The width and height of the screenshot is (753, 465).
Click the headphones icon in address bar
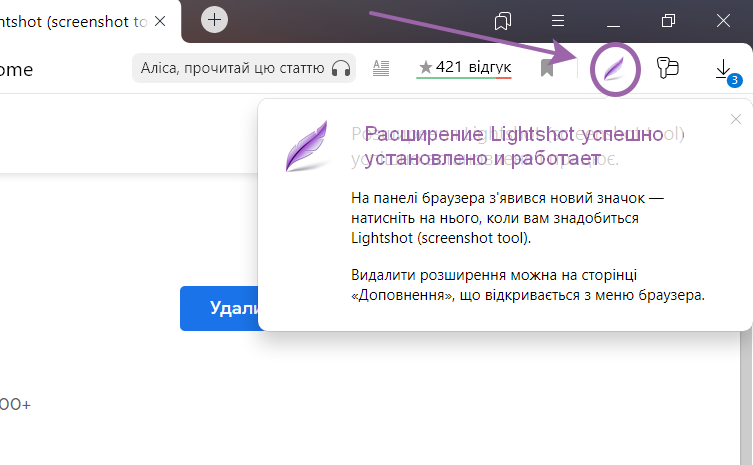click(x=341, y=68)
